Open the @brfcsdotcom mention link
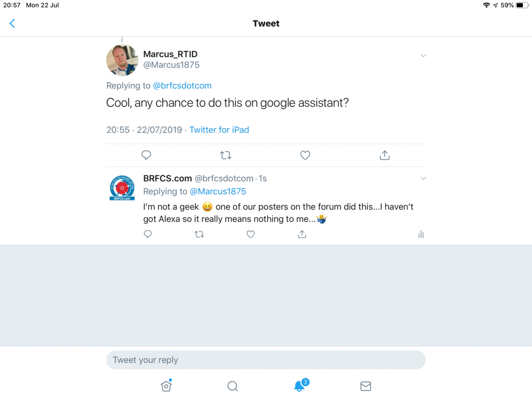Viewport: 532px width, 399px height. coord(182,86)
